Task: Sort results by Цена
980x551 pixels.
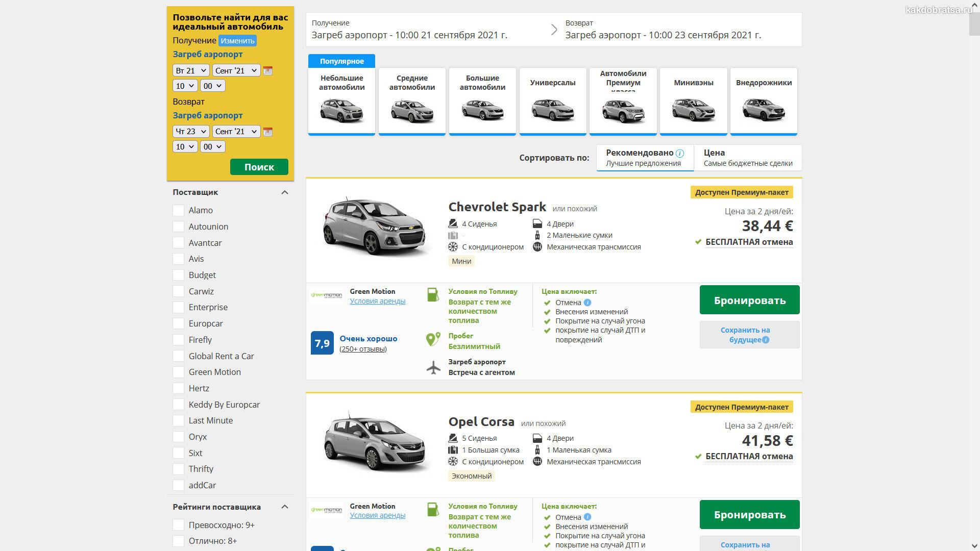Action: click(x=748, y=158)
